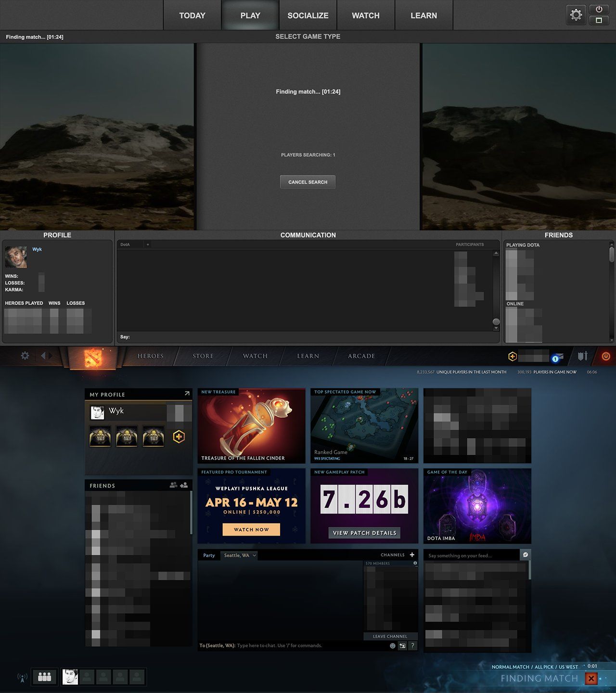Click the Dota Plus hexagon icon in top bar
Screen dimensions: 616x693
(513, 356)
